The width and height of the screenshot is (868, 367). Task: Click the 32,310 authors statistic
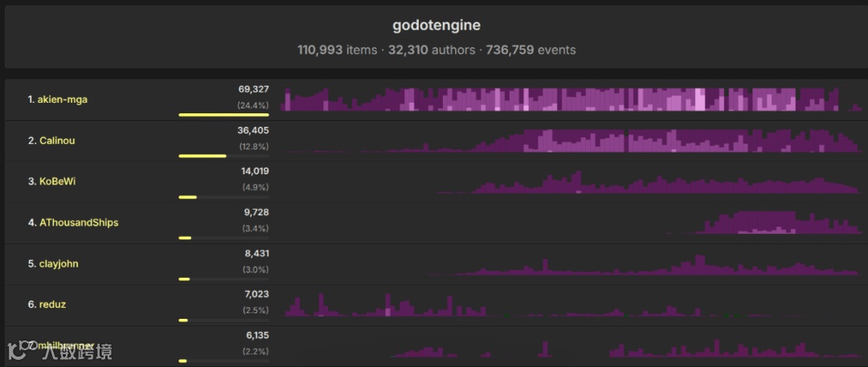(432, 50)
